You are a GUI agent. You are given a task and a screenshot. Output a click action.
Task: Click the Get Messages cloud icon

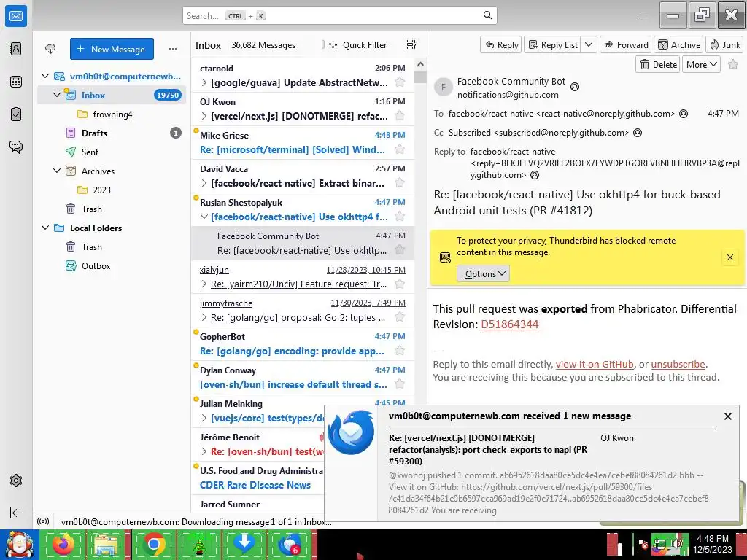point(50,49)
